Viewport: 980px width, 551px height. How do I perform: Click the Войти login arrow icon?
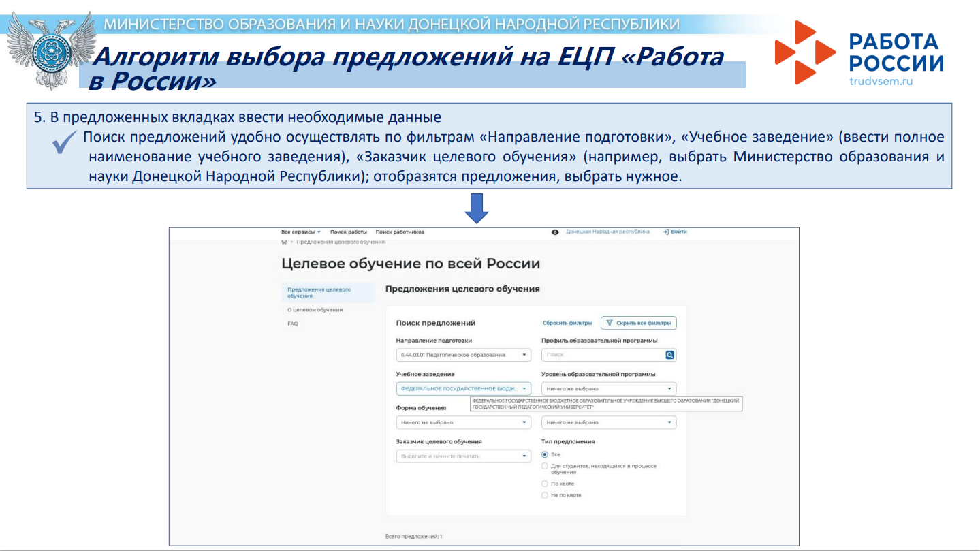[665, 232]
